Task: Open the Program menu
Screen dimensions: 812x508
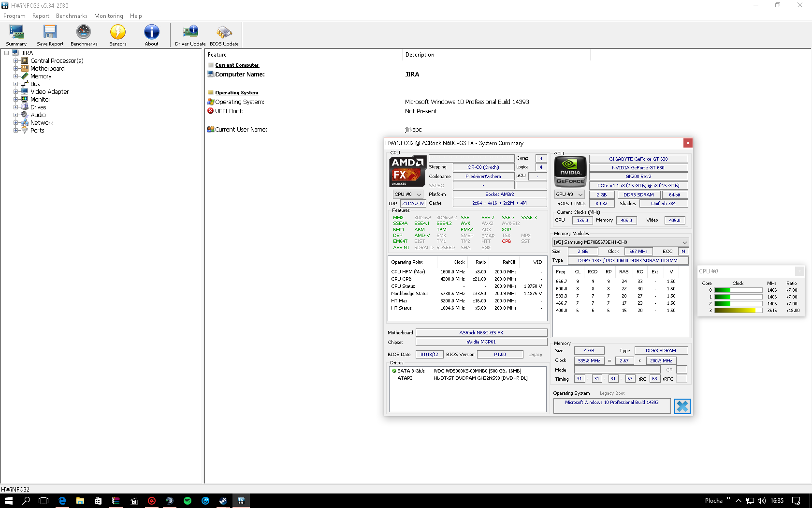Action: click(x=14, y=16)
